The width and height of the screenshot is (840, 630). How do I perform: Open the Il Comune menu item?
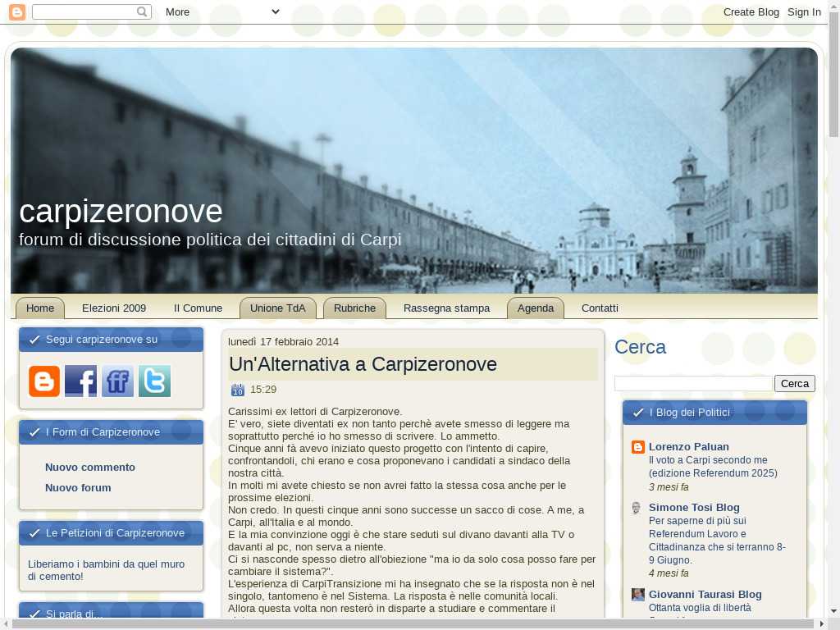tap(199, 308)
